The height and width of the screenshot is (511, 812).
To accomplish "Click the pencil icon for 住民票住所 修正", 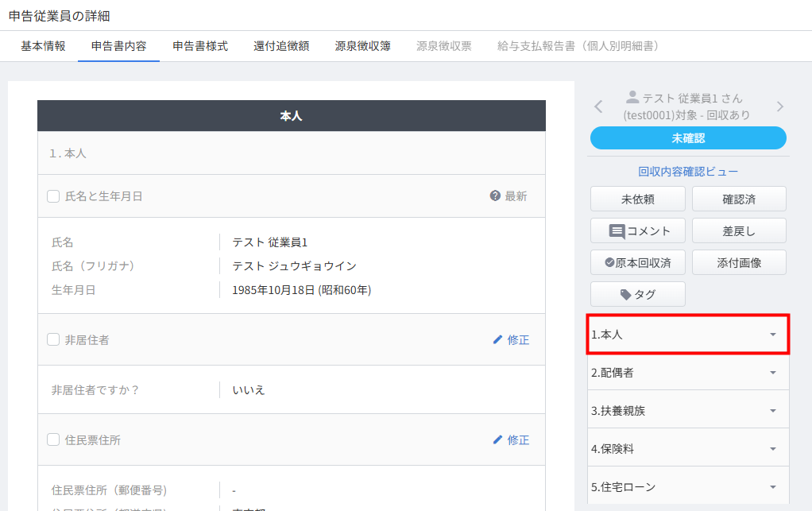I will click(498, 439).
